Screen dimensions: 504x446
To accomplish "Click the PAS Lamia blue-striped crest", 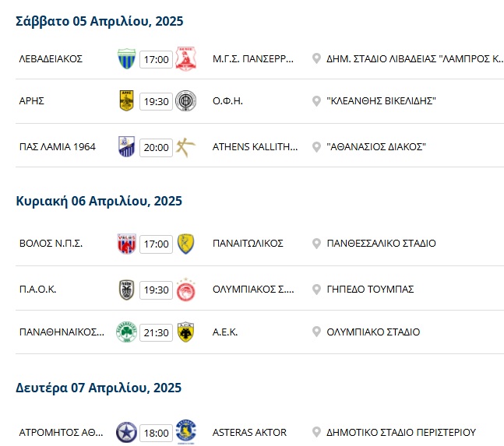I will tap(127, 147).
